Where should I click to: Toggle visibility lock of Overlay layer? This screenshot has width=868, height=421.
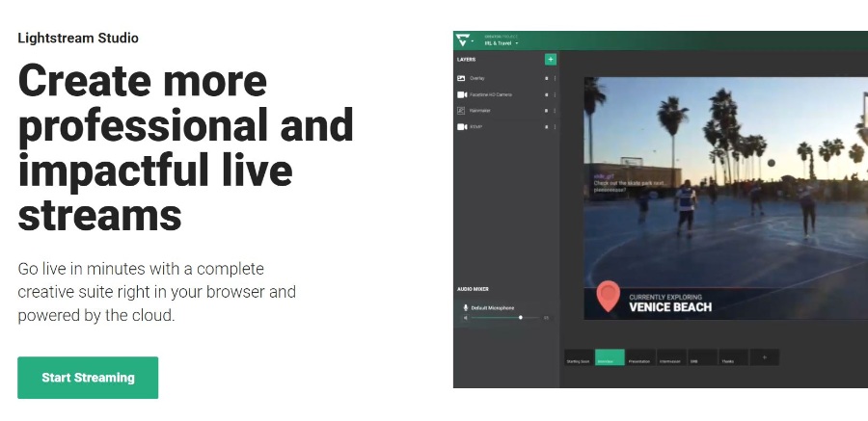click(x=547, y=79)
